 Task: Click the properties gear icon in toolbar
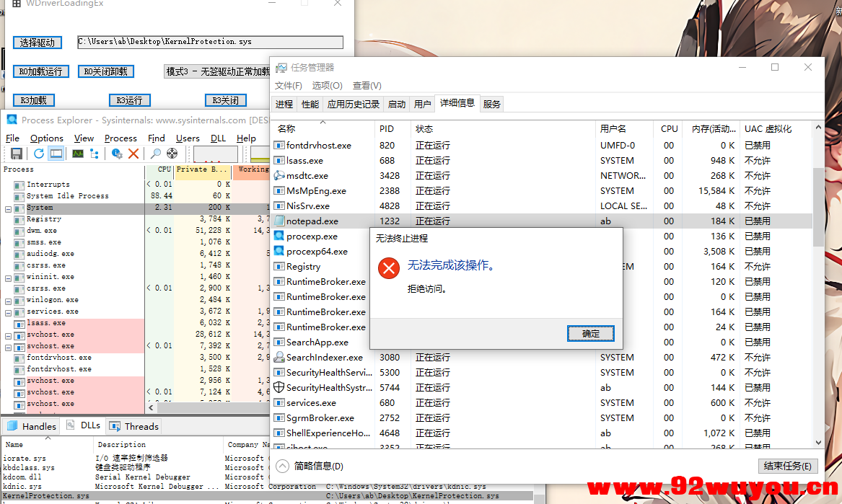tap(115, 153)
